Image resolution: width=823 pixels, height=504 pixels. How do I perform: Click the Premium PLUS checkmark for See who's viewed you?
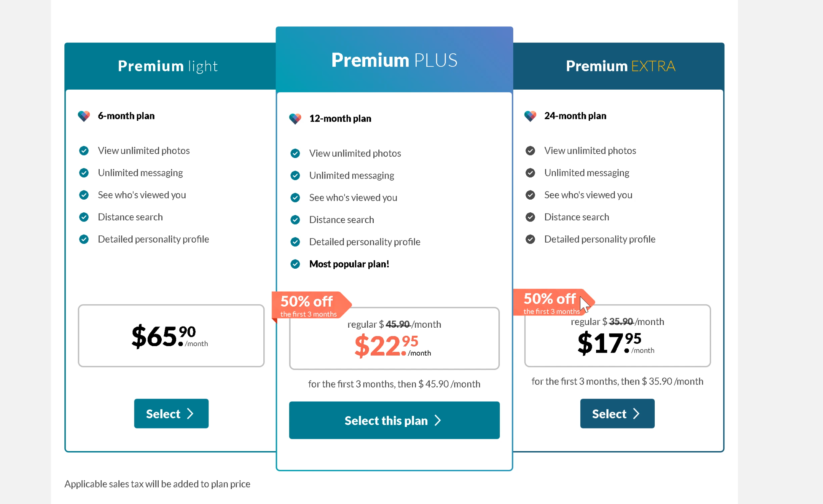[x=295, y=198]
